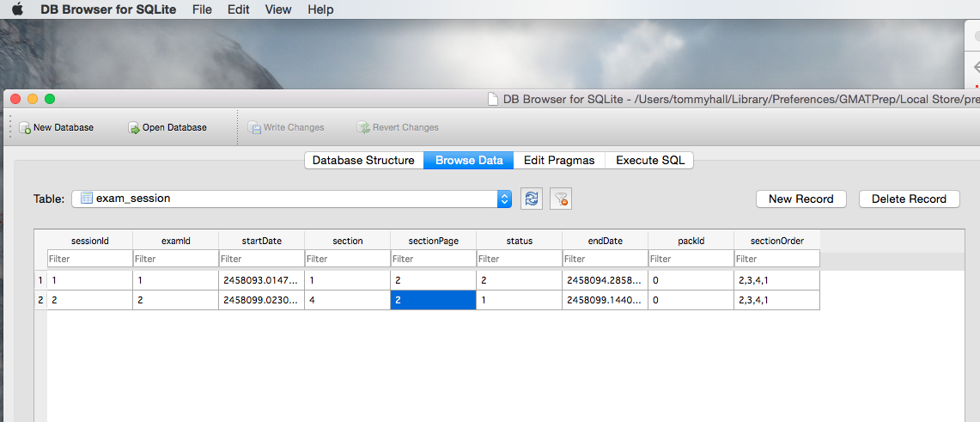The width and height of the screenshot is (980, 422).
Task: Click the Write Changes toolbar icon
Action: (x=254, y=128)
